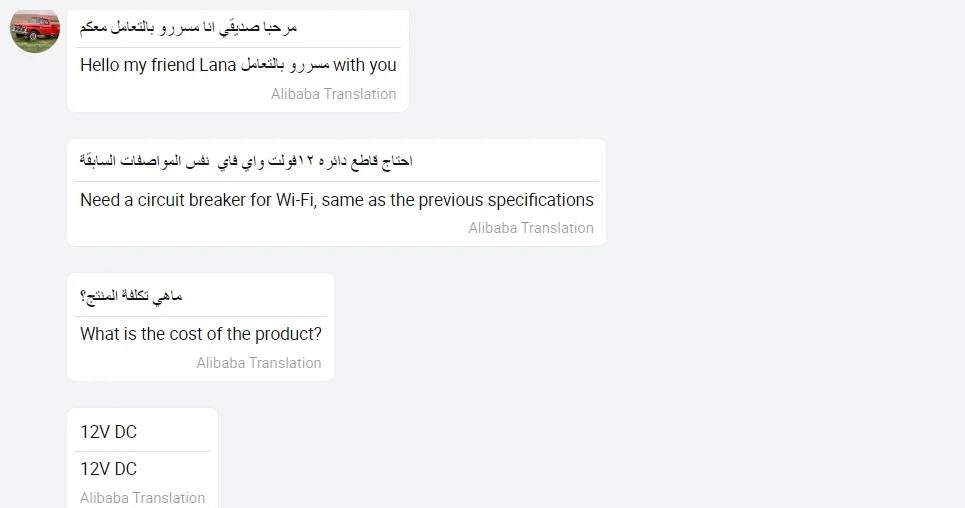Click the Arabic greeting message text
This screenshot has height=508, width=965.
click(x=188, y=28)
